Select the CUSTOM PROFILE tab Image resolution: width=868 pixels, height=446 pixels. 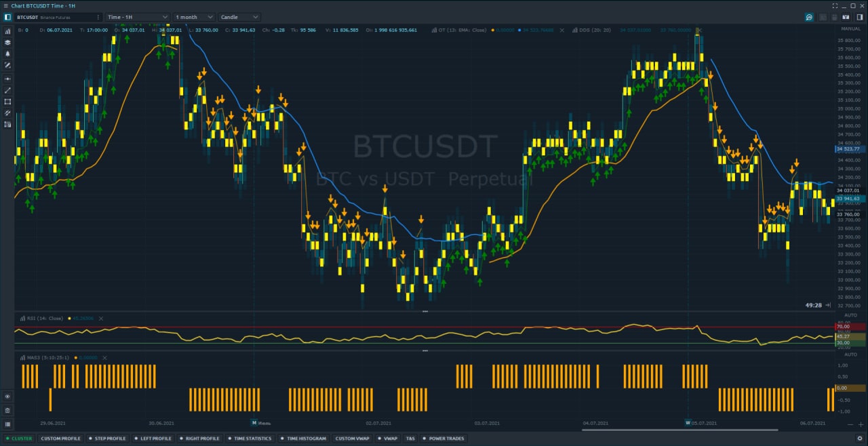pos(61,439)
